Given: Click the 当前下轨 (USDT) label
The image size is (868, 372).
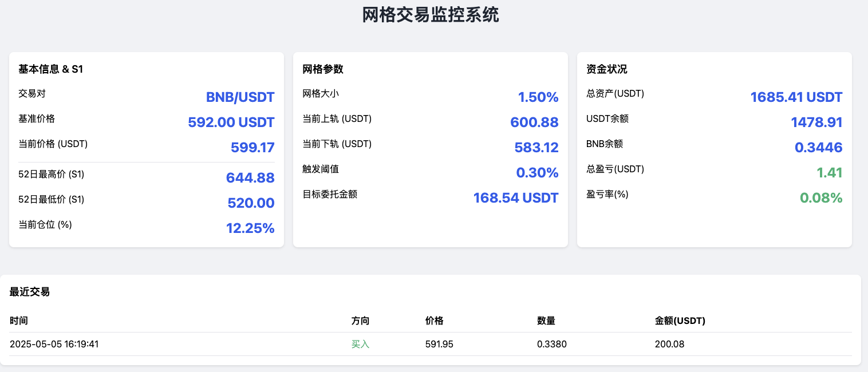Looking at the screenshot, I should pyautogui.click(x=337, y=144).
